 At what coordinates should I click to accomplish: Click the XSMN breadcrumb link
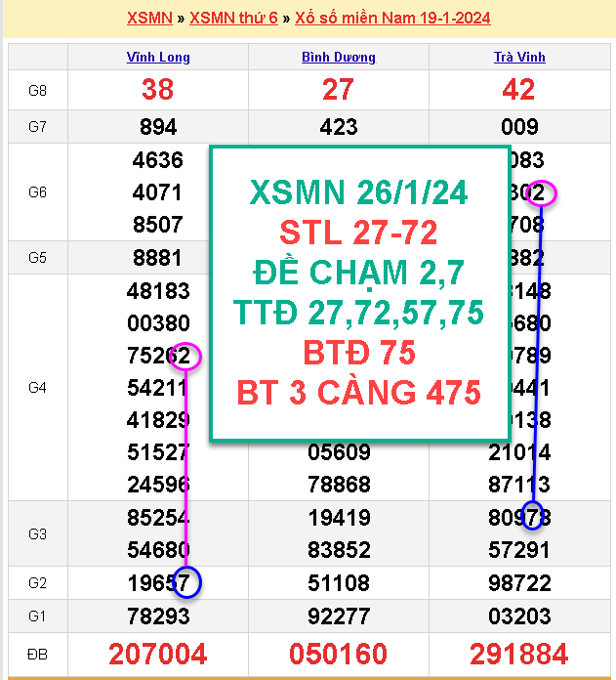pyautogui.click(x=149, y=18)
